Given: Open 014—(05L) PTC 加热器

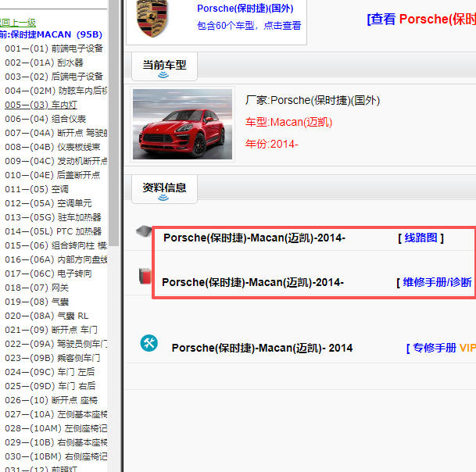Looking at the screenshot, I should point(53,231).
